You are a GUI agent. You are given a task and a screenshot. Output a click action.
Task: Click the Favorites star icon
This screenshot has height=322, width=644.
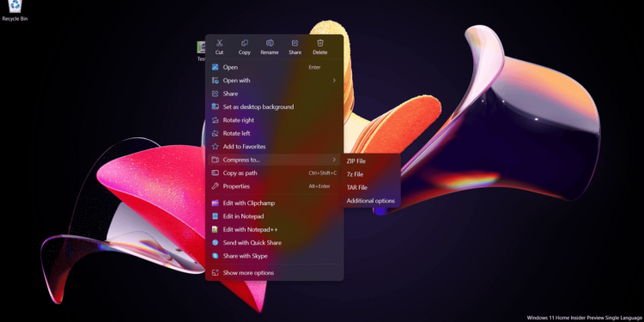click(216, 147)
